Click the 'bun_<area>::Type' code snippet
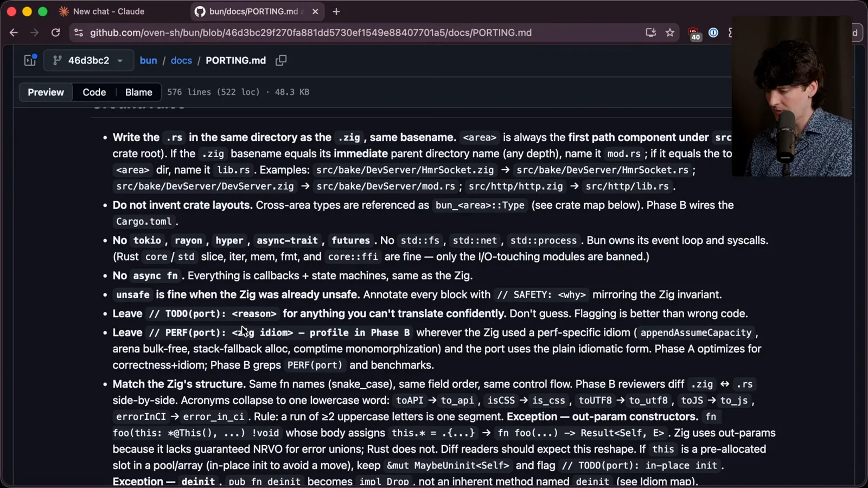Image resolution: width=868 pixels, height=488 pixels. (480, 205)
